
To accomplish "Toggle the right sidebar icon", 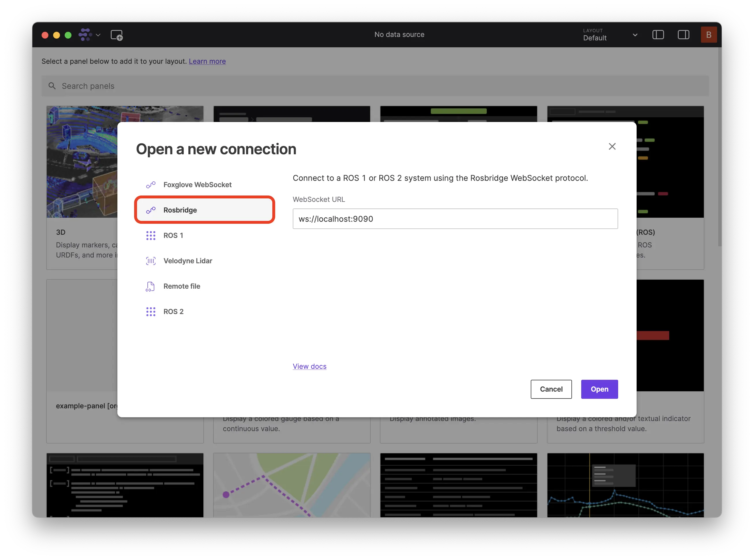I will tap(683, 35).
